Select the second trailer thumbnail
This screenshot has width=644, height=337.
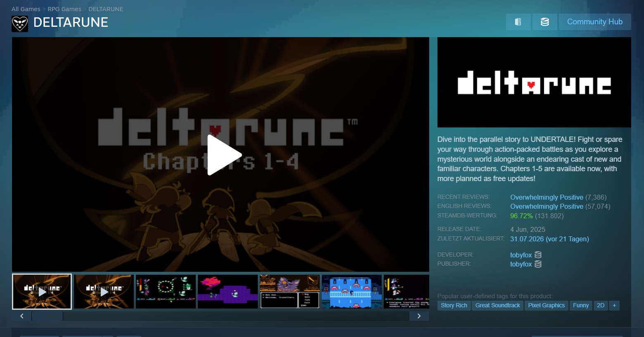pos(104,292)
